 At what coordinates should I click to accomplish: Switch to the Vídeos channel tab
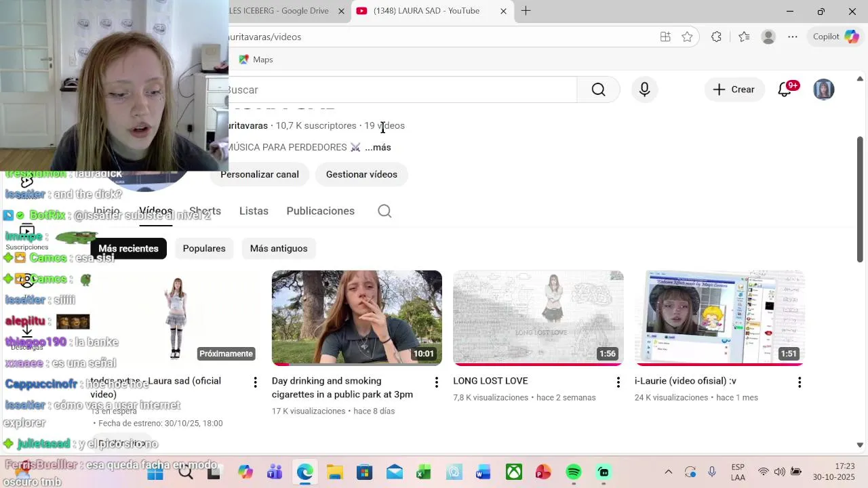[x=156, y=211]
